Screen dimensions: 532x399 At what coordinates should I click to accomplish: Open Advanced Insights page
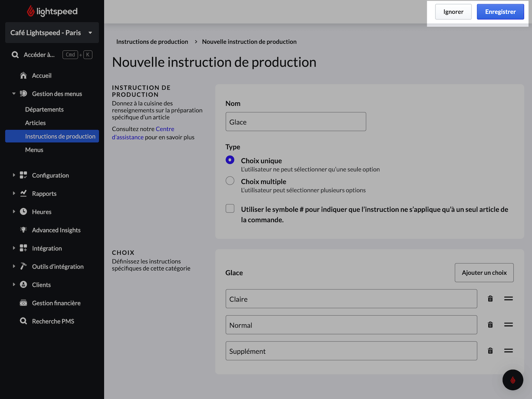[56, 230]
